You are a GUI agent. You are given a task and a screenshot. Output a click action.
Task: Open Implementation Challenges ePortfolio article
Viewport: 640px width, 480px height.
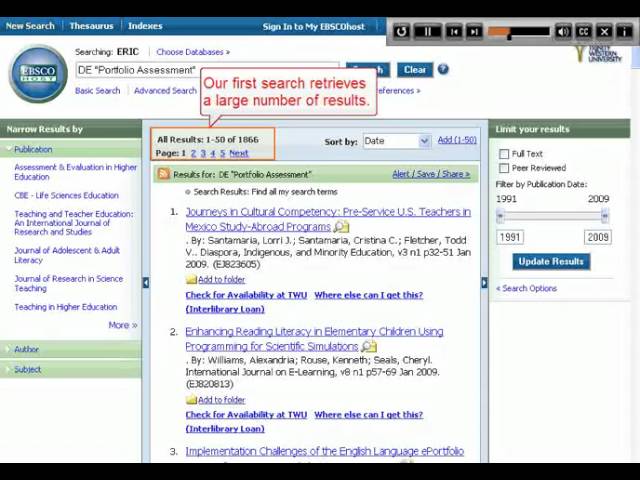pyautogui.click(x=324, y=451)
